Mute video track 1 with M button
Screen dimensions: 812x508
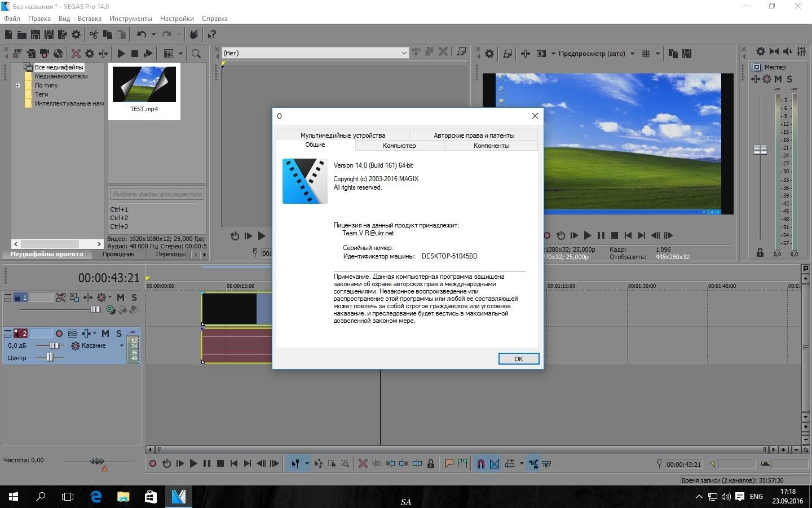121,297
